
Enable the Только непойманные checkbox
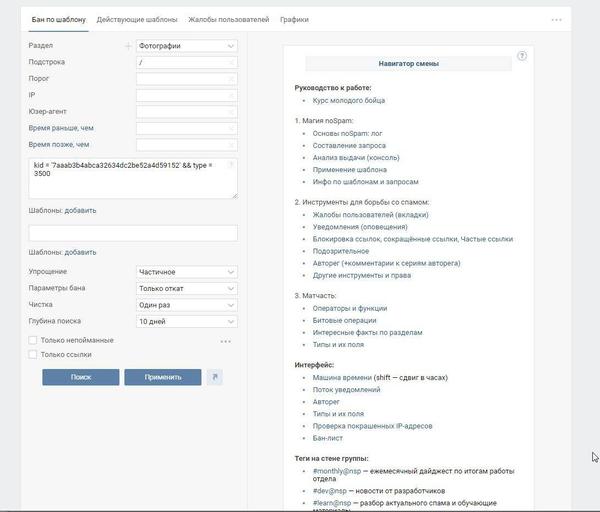34,340
